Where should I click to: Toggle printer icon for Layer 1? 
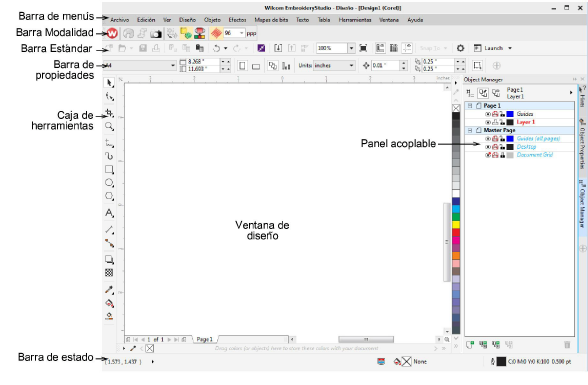[495, 122]
